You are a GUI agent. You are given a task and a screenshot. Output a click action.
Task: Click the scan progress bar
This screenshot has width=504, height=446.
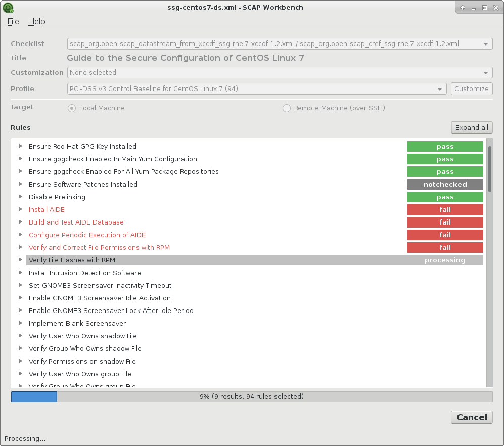(252, 396)
